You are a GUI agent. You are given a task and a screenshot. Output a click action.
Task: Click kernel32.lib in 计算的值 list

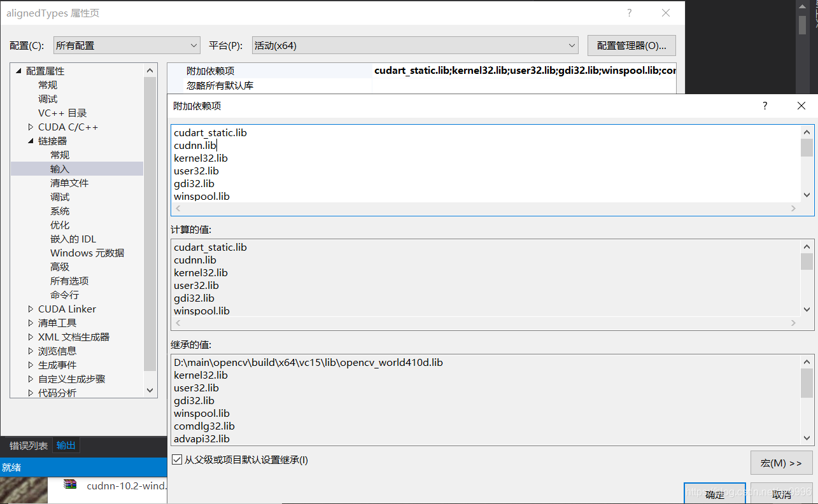tap(201, 272)
